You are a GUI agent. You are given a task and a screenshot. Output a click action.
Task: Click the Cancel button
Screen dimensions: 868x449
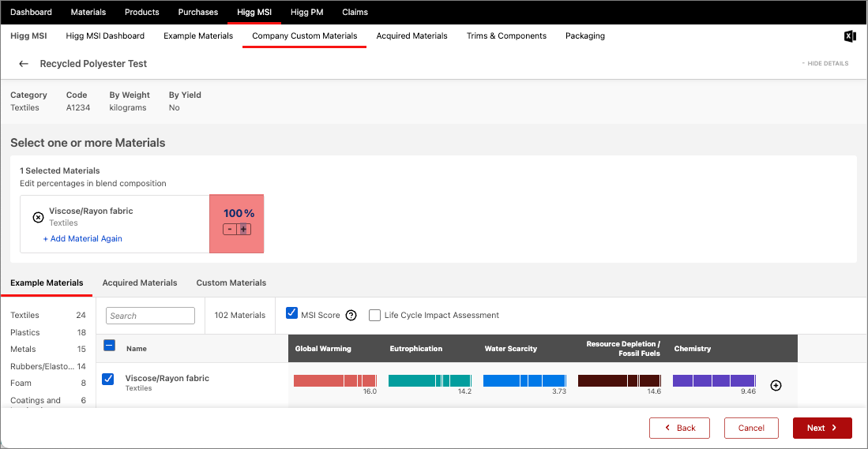[x=751, y=428]
